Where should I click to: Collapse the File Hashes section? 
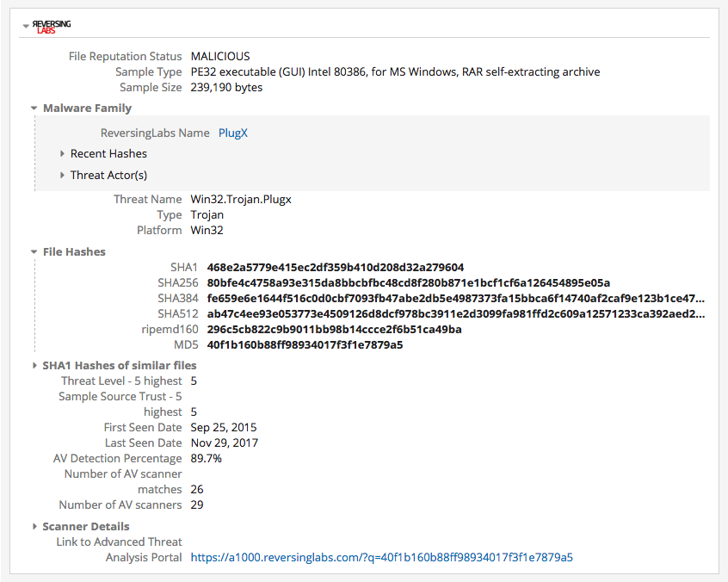click(x=34, y=252)
